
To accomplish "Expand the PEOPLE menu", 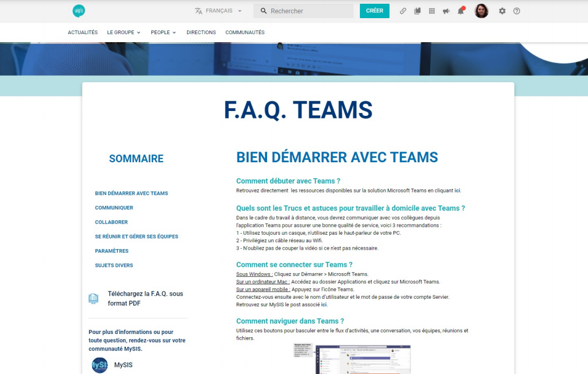I will pyautogui.click(x=164, y=32).
